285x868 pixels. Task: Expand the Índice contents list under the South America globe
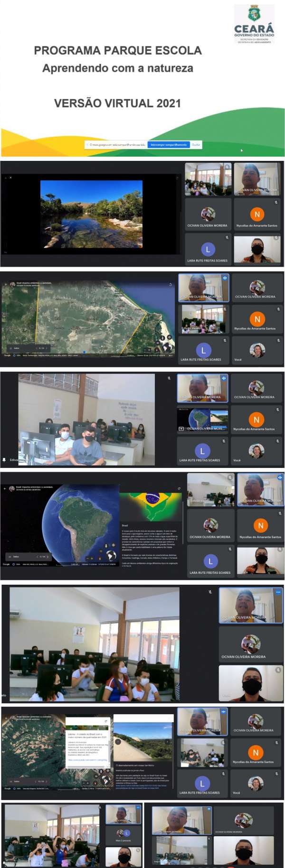16,557
